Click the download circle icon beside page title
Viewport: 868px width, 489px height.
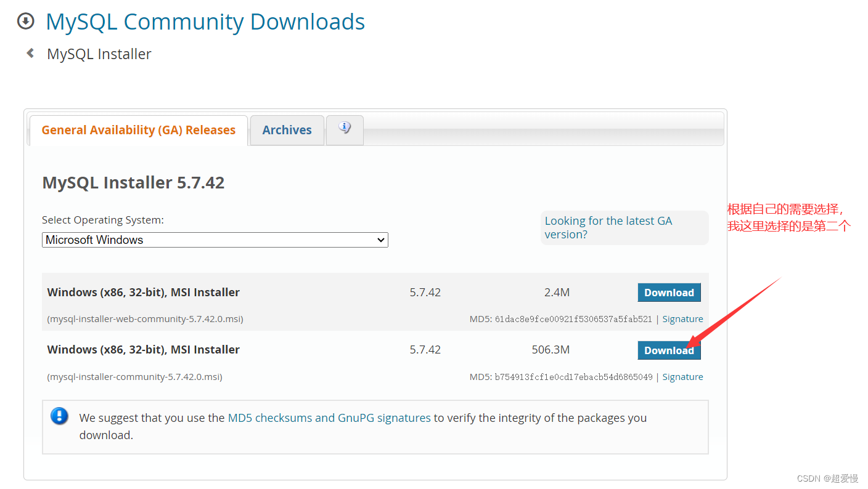25,22
